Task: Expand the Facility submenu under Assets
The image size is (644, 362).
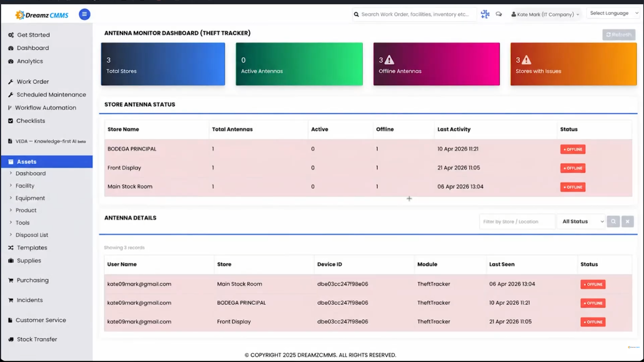Action: 25,186
